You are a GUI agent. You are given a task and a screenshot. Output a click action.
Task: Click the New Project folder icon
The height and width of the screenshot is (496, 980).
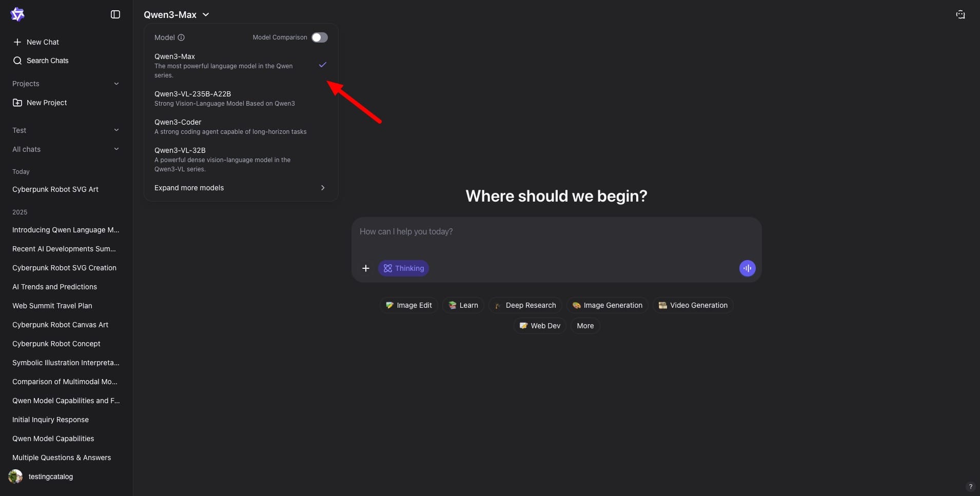[17, 103]
